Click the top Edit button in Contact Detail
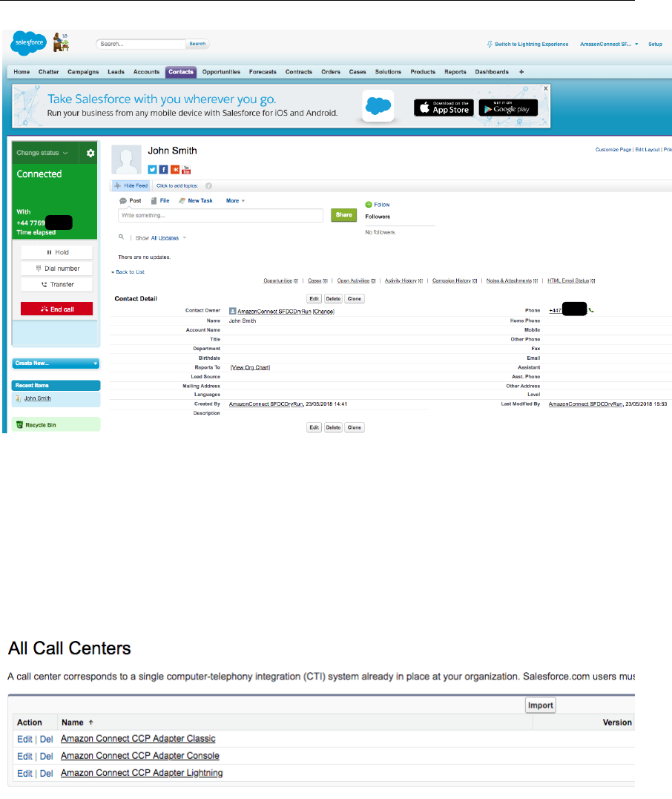Viewport: 672px width, 799px height. [314, 299]
